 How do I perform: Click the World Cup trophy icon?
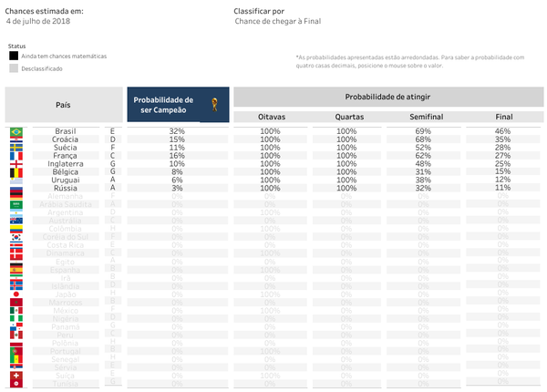[214, 104]
